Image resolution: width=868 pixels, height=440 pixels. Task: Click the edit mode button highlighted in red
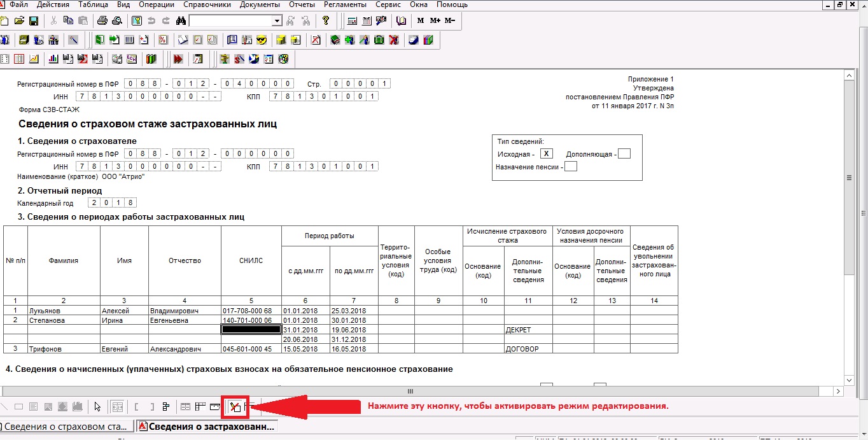pos(235,407)
